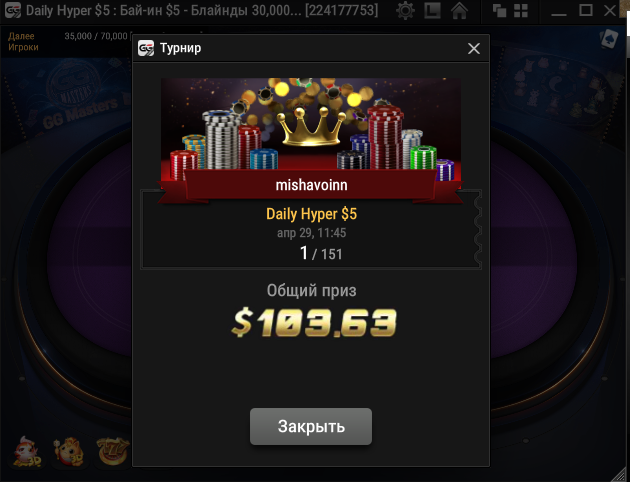Image resolution: width=630 pixels, height=482 pixels.
Task: Open the lucky cat 3D game icon
Action: pos(69,452)
